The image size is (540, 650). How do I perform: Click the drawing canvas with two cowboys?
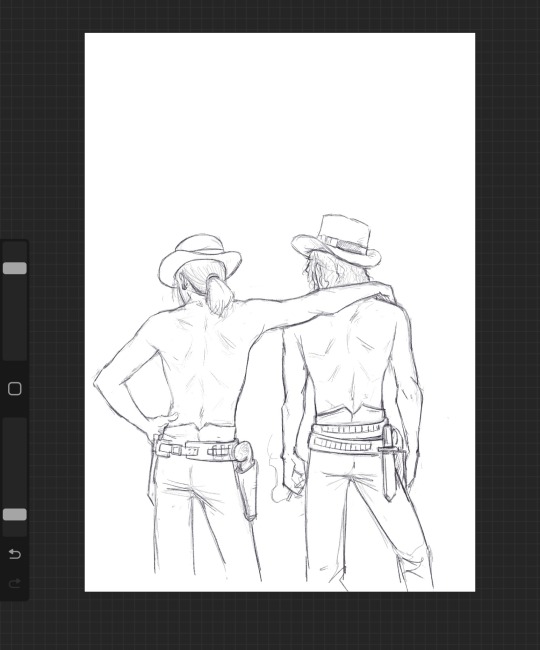280,312
